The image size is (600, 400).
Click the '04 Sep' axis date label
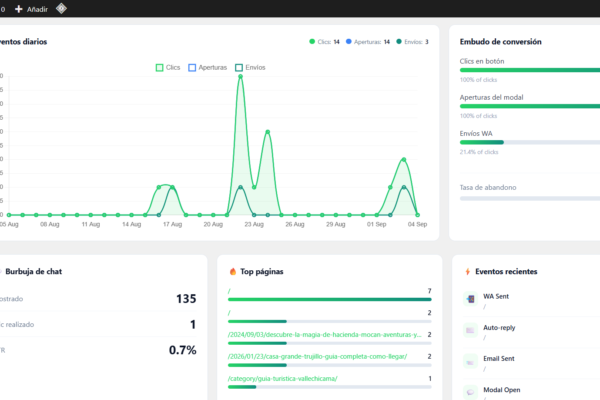tap(417, 224)
